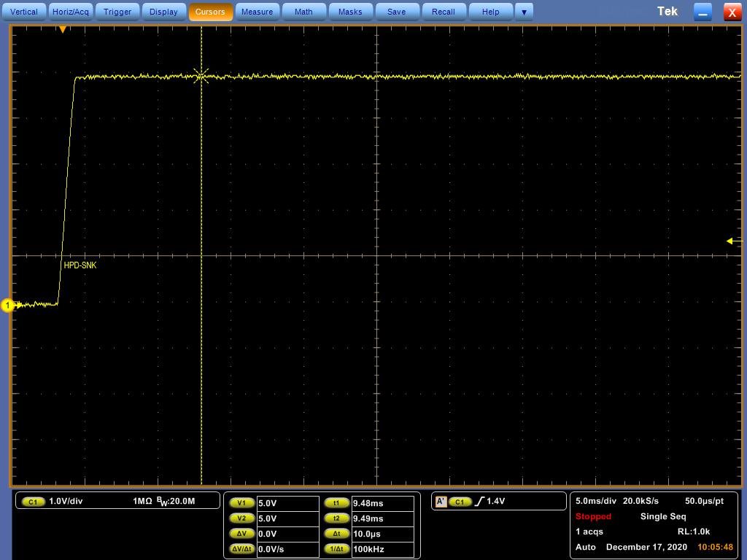The height and width of the screenshot is (560, 747).
Task: Open the Help menu
Action: [490, 12]
